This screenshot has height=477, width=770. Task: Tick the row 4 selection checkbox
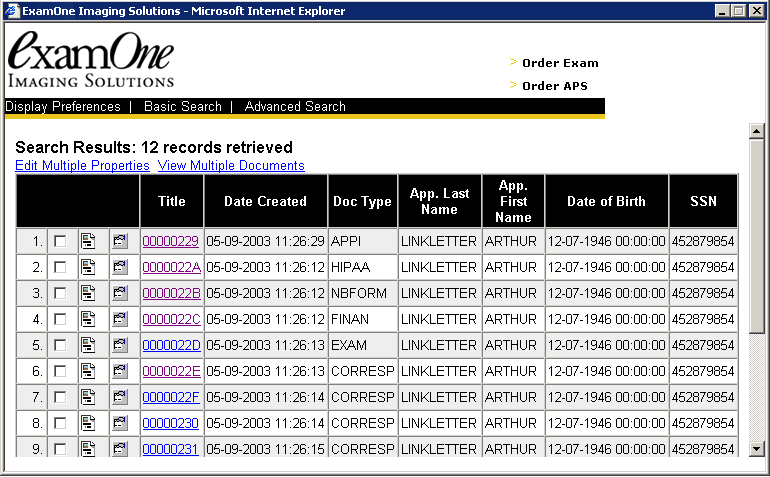[61, 319]
